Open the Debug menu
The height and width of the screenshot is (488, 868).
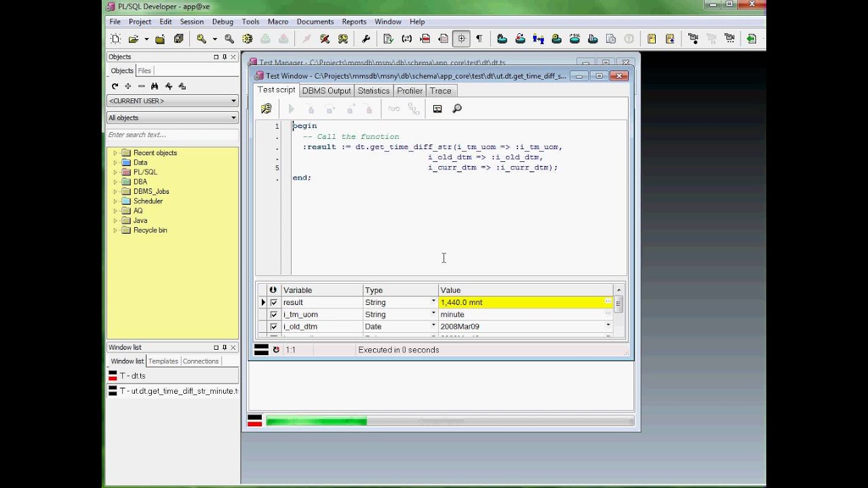click(222, 22)
